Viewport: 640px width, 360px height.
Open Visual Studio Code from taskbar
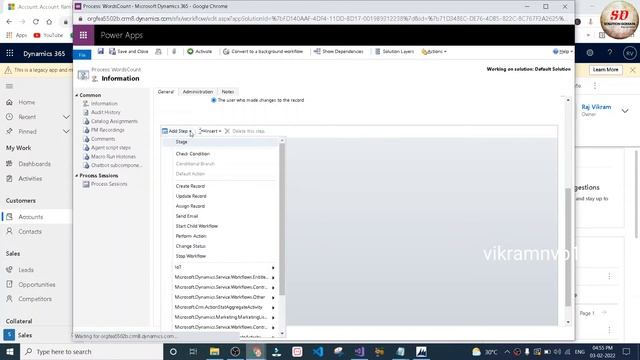click(318, 351)
